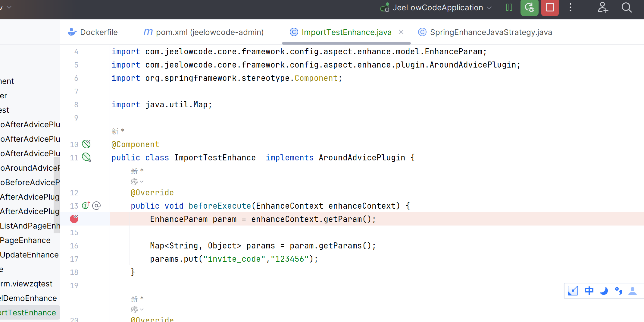Image resolution: width=644 pixels, height=322 pixels.
Task: Click the add user collaboration icon
Action: click(x=603, y=8)
